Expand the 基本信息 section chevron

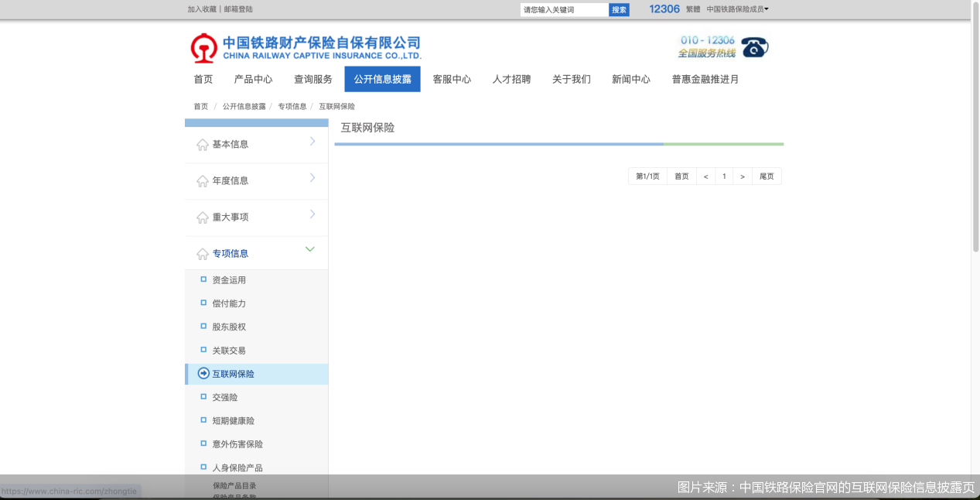pos(312,141)
